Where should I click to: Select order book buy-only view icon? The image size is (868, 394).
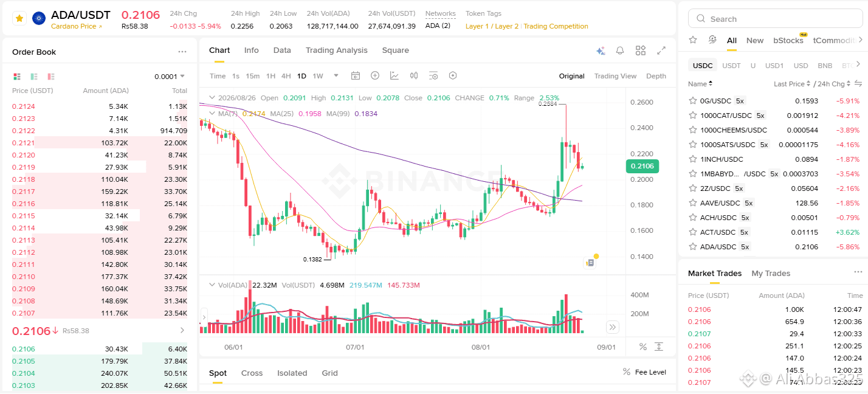[x=34, y=77]
